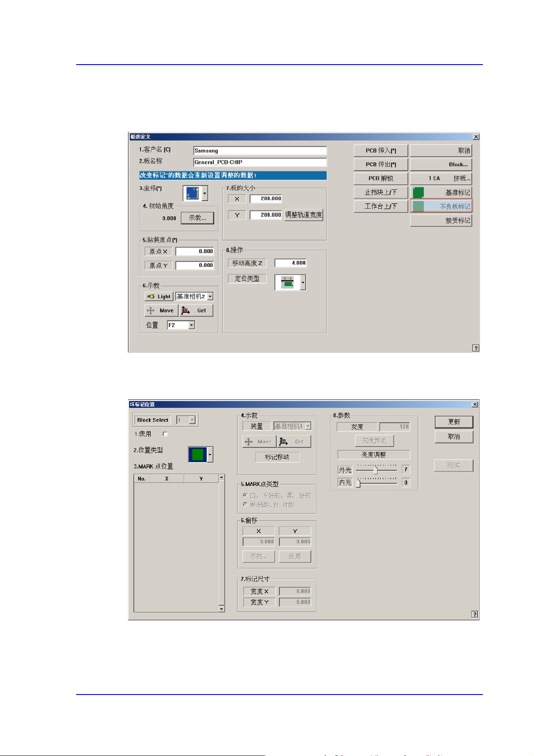The width and height of the screenshot is (534, 756).
Task: Click the PCB 传入 button
Action: point(381,151)
